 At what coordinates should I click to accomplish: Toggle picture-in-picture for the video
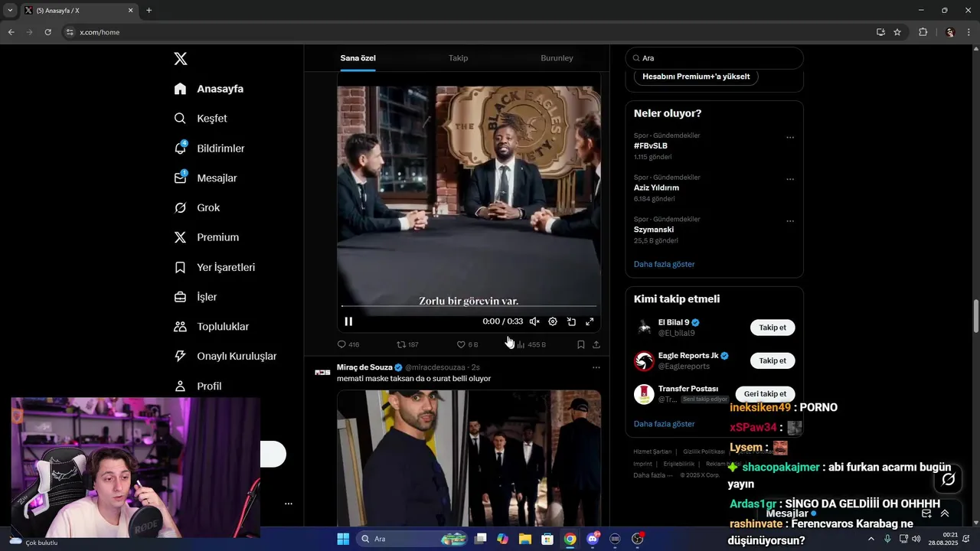571,321
